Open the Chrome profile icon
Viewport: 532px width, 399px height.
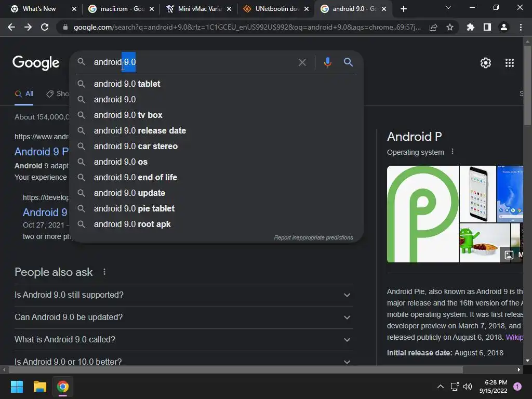click(504, 27)
